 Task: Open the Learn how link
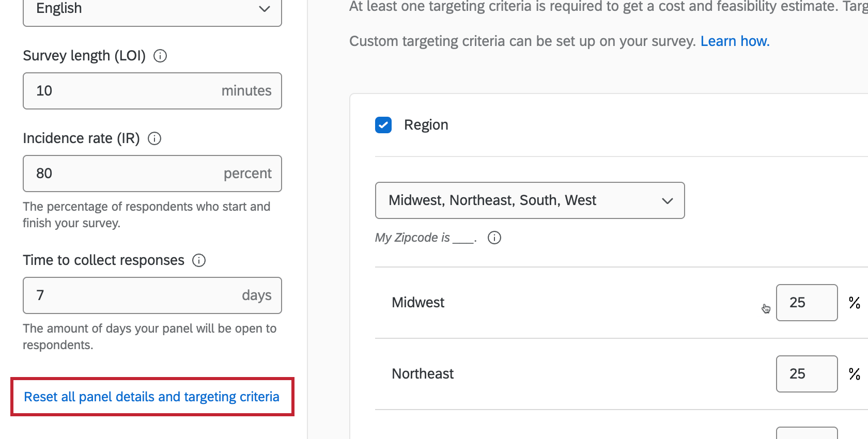click(x=735, y=41)
